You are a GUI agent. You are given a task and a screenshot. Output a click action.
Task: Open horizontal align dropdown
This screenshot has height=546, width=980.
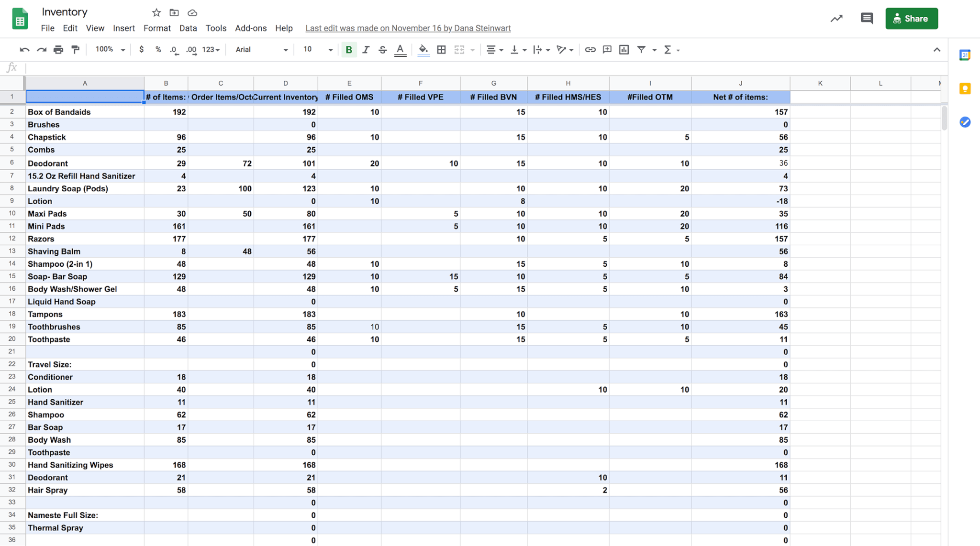coord(495,50)
